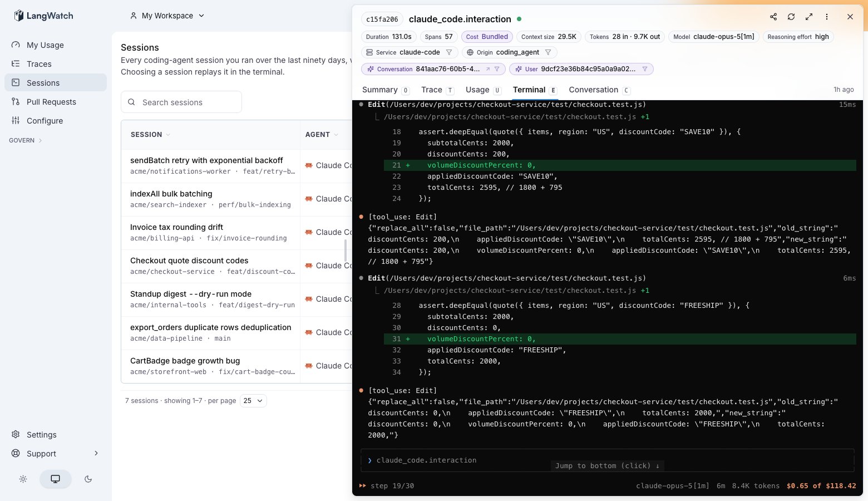Click the Search sessions input field
Image resolution: width=868 pixels, height=501 pixels.
(x=181, y=102)
